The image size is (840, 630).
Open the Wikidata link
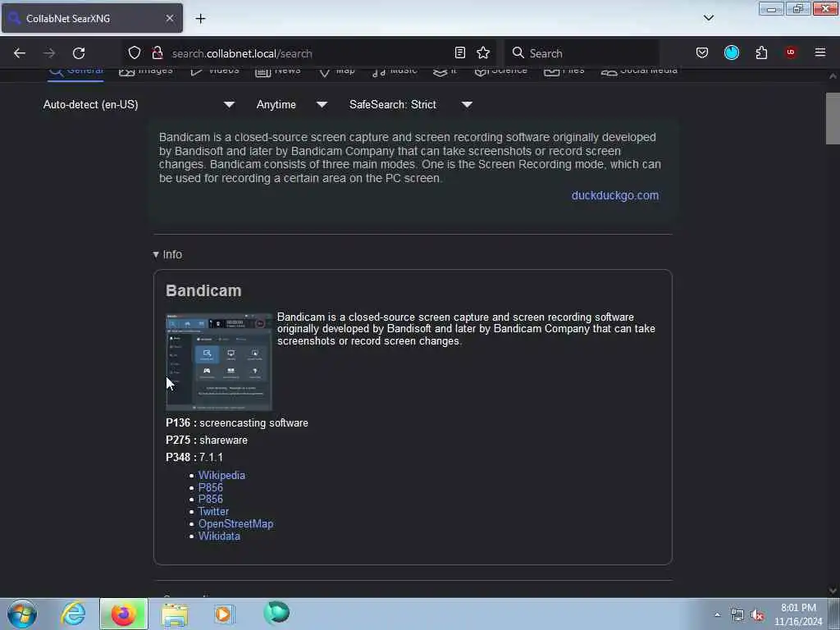click(219, 536)
